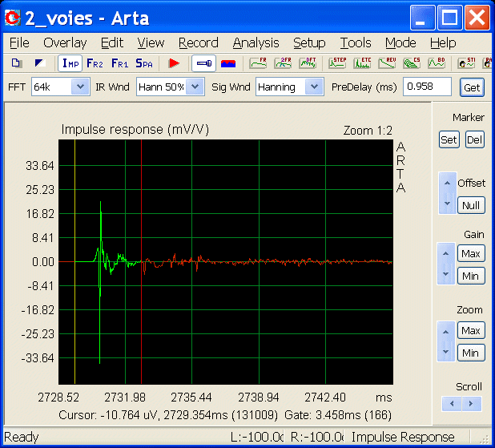Open the Analysis menu
The height and width of the screenshot is (448, 495).
coord(256,42)
